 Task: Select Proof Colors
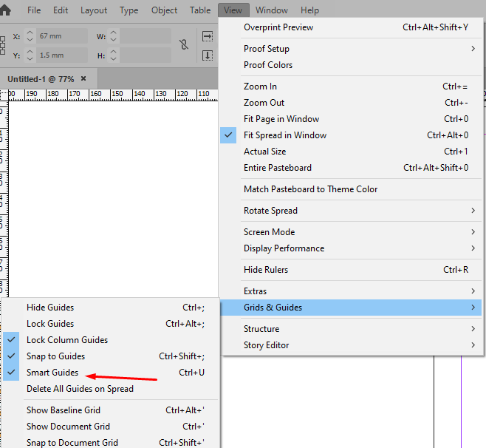click(351, 65)
